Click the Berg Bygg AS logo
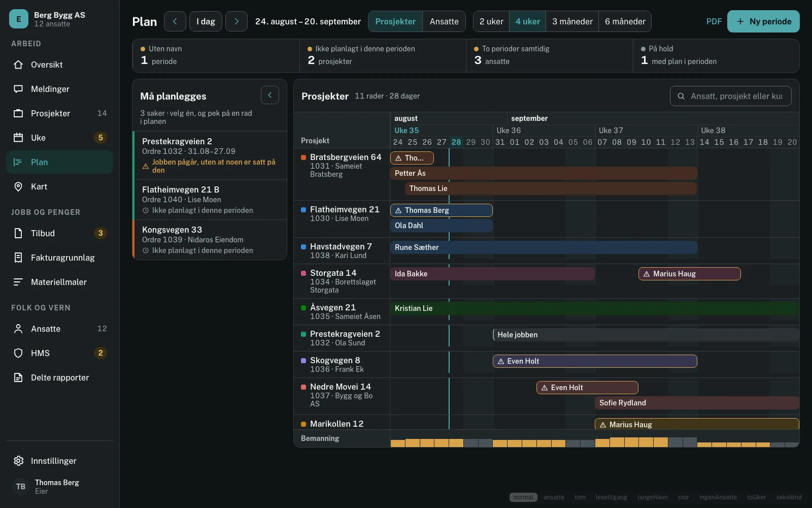812x508 pixels. 19,19
